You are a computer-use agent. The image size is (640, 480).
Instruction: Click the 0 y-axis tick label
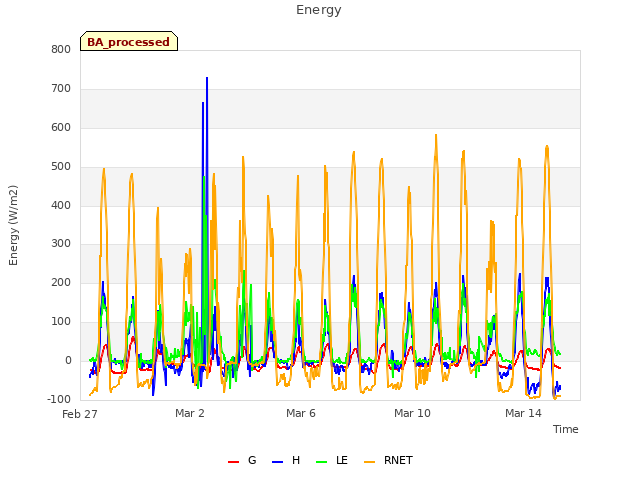tap(68, 361)
